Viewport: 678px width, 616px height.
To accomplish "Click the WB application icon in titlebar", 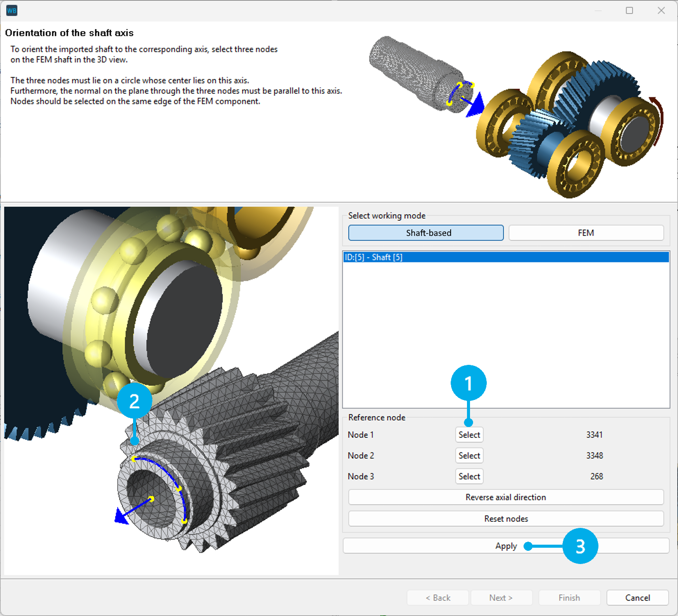I will tap(11, 10).
